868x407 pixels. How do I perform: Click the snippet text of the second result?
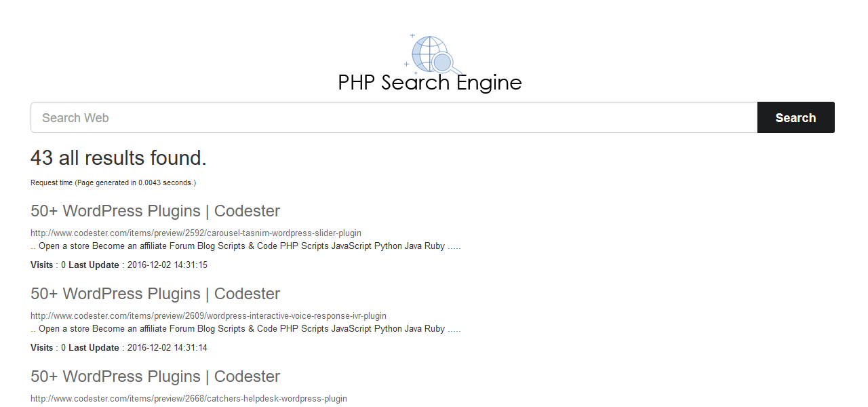click(244, 328)
